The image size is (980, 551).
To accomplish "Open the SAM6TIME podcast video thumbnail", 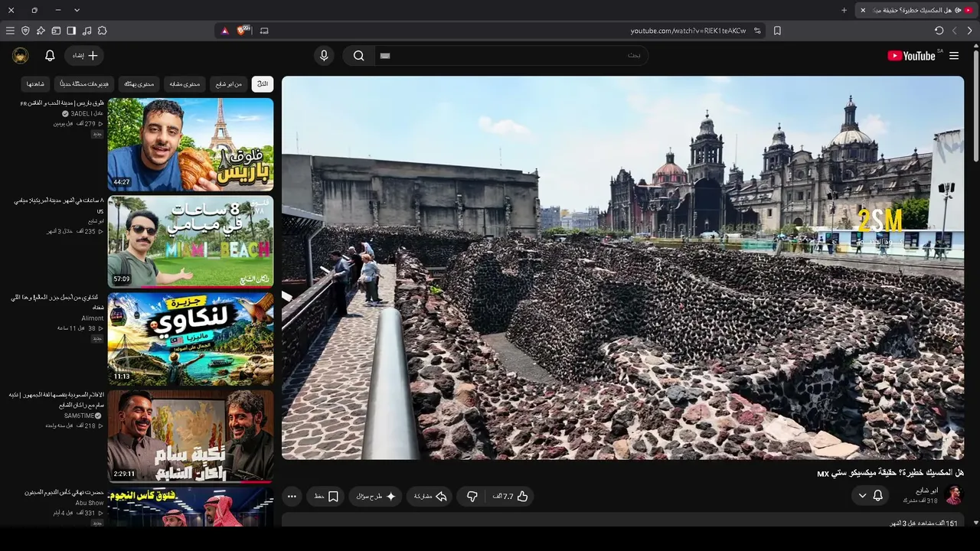I will [191, 437].
